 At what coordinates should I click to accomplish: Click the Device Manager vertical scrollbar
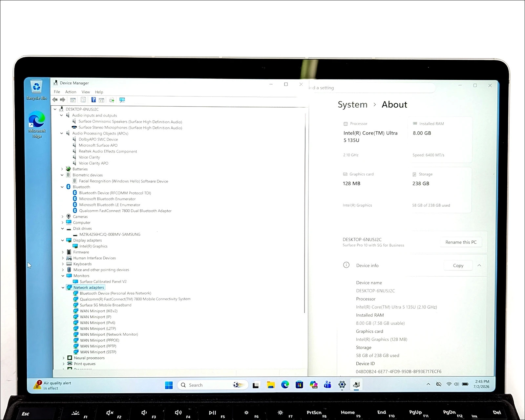[305, 213]
